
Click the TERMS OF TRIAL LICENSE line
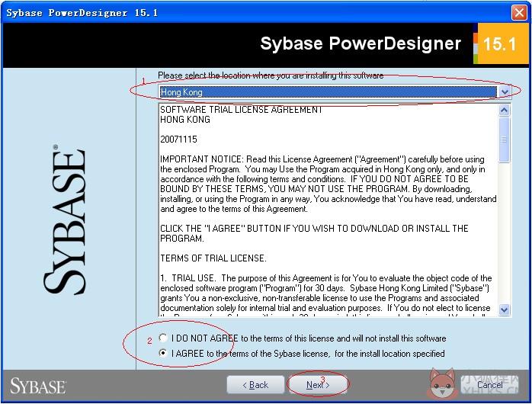pos(213,258)
